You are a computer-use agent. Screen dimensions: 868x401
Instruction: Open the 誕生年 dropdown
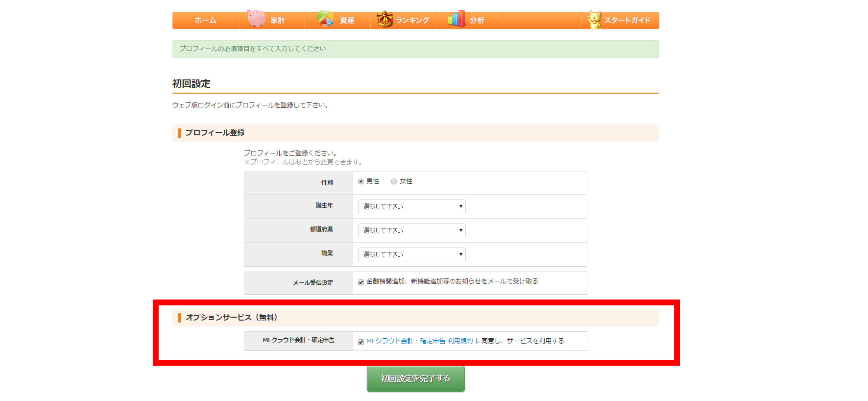point(411,206)
